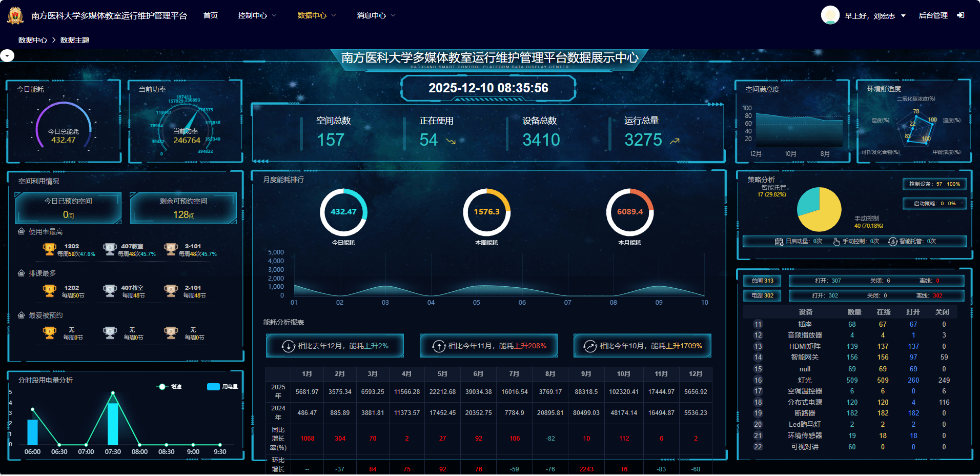Viewport: 980px width, 476px height.
Task: Click 数据中心 in the breadcrumb
Action: 32,40
